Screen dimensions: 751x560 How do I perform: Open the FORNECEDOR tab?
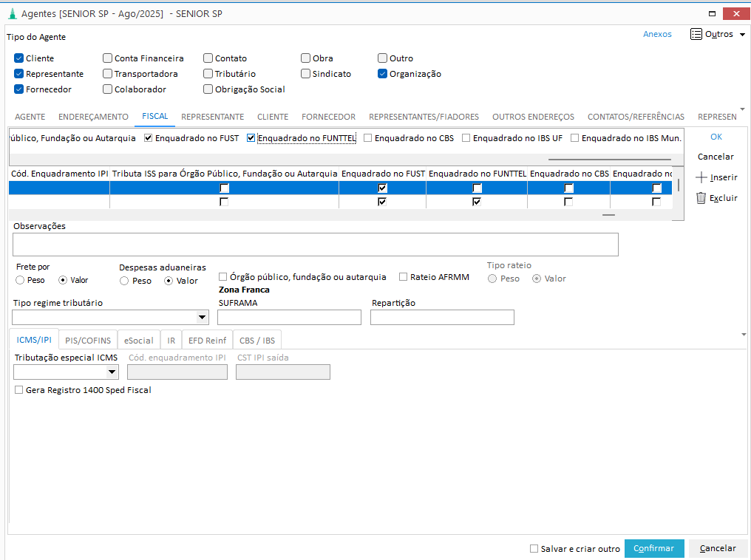(x=328, y=117)
